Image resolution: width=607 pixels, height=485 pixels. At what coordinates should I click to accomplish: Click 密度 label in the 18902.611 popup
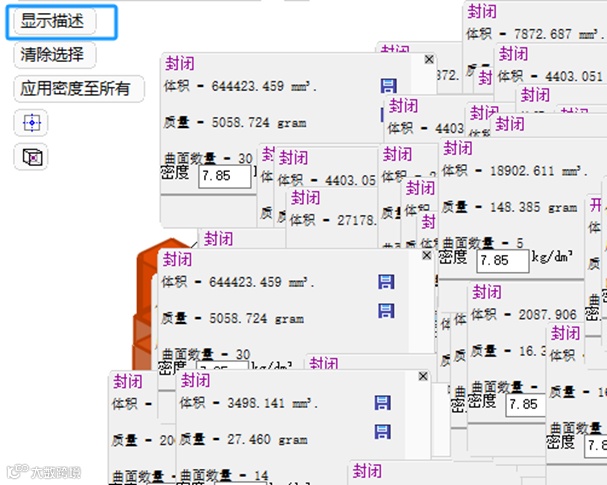click(x=453, y=257)
